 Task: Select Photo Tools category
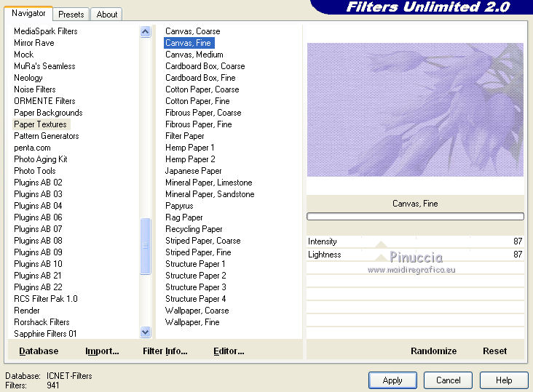pos(35,171)
